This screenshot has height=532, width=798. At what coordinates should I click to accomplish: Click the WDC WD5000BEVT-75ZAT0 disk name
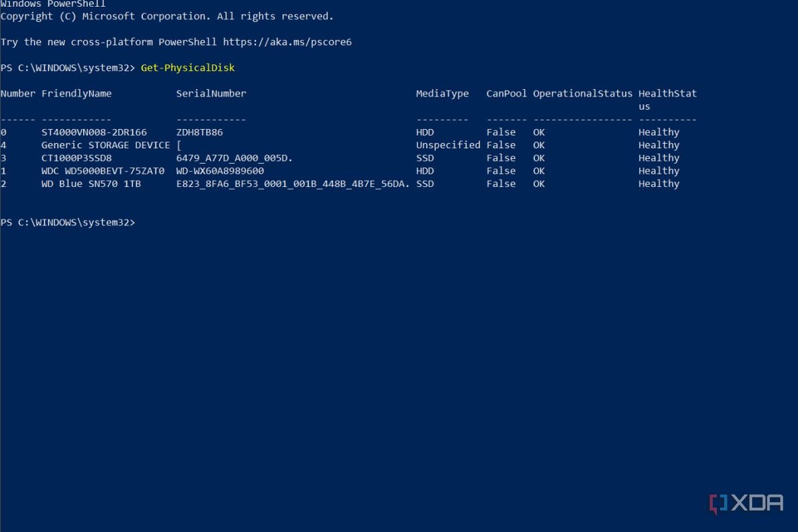(103, 171)
